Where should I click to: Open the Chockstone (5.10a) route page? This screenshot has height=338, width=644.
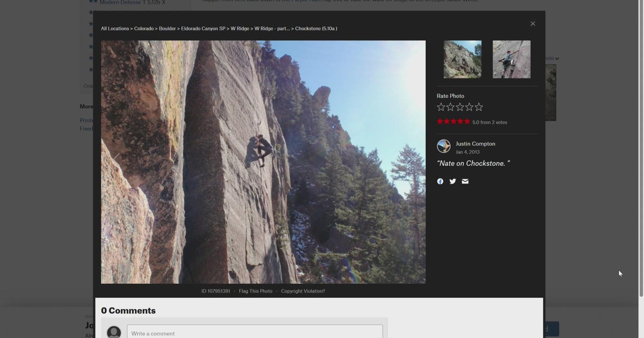pyautogui.click(x=315, y=27)
